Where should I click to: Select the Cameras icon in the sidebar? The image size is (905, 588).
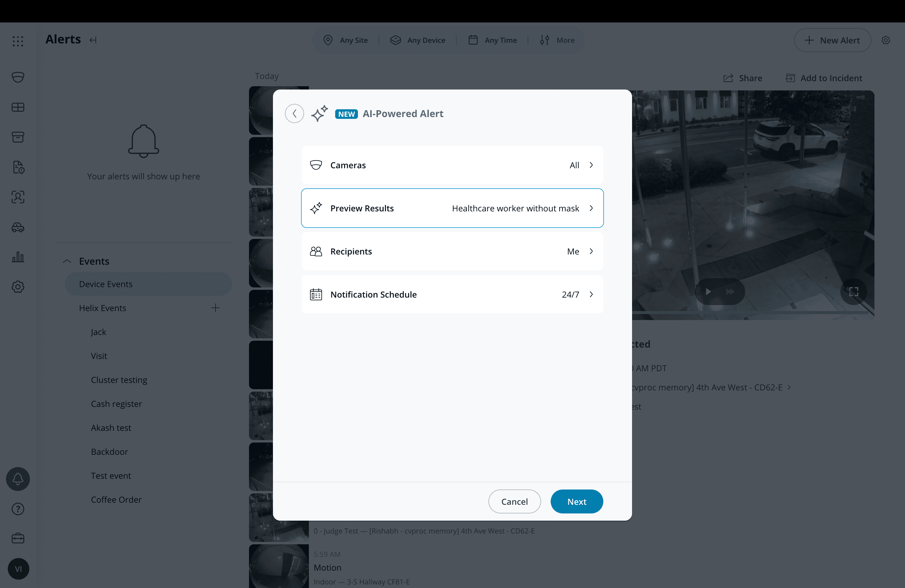pos(18,77)
